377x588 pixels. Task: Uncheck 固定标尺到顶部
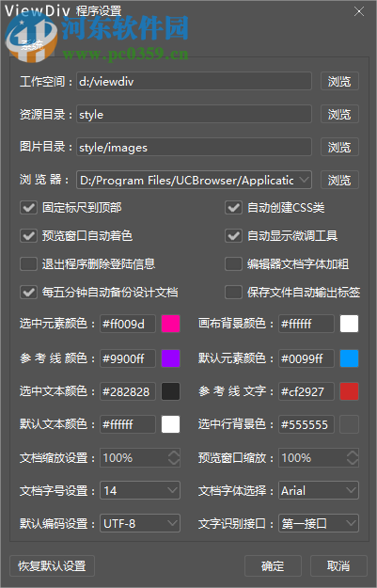[28, 207]
